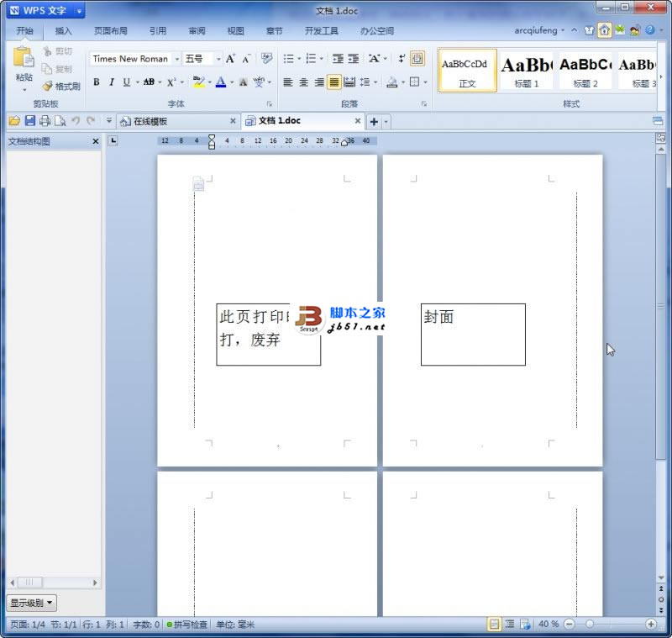Toggle bold formatting
The height and width of the screenshot is (638, 672).
pyautogui.click(x=96, y=82)
